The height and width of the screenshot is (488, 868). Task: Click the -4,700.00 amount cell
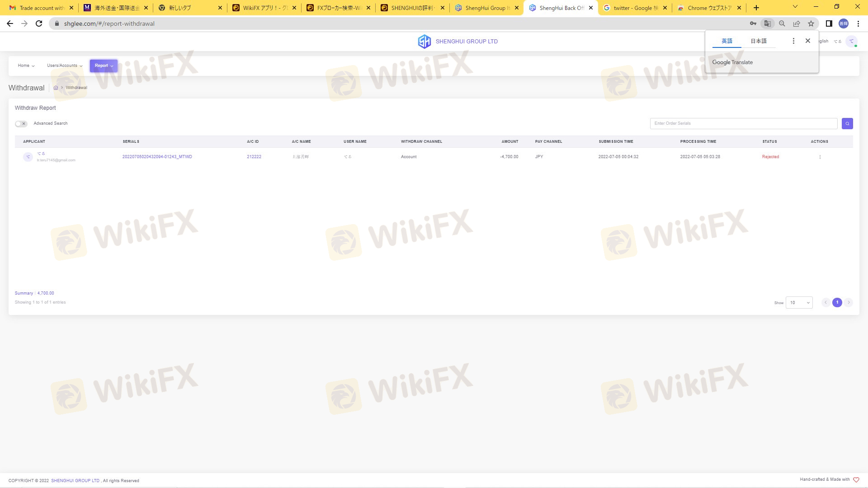tap(509, 157)
